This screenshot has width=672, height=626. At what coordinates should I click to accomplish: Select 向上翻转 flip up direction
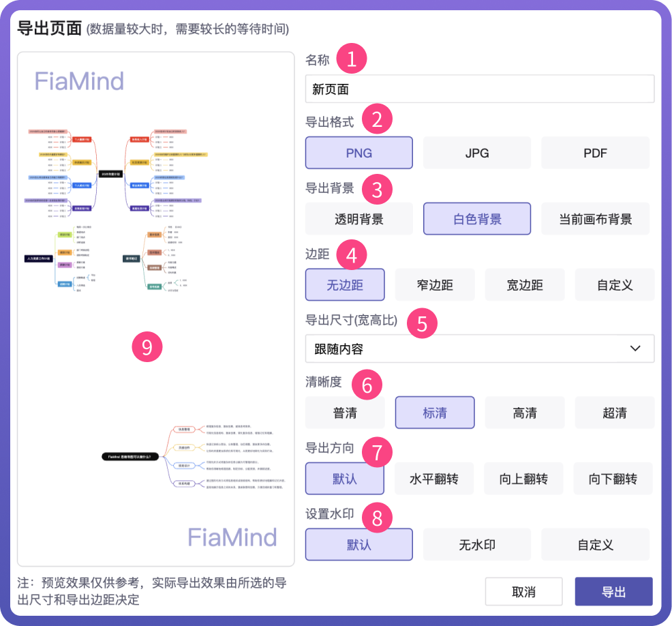[x=523, y=479]
